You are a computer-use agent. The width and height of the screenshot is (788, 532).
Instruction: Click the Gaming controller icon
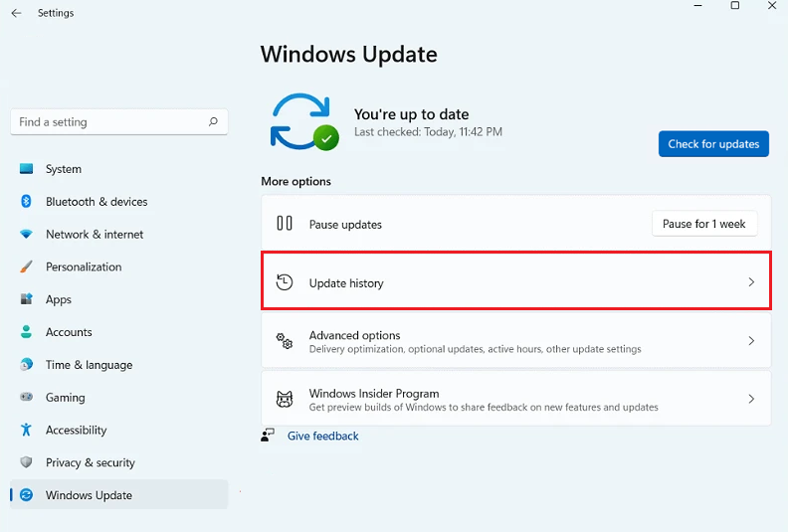coord(26,397)
